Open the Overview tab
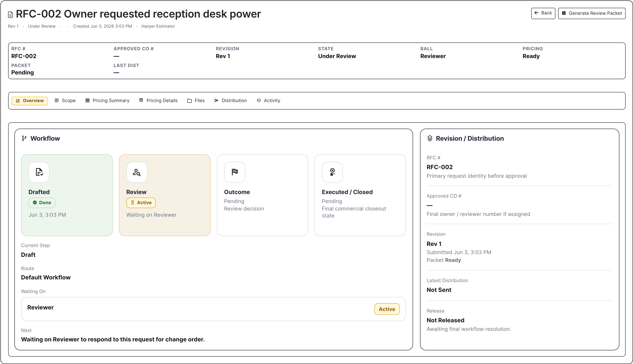Viewport: 633px width, 364px height. pyautogui.click(x=29, y=101)
